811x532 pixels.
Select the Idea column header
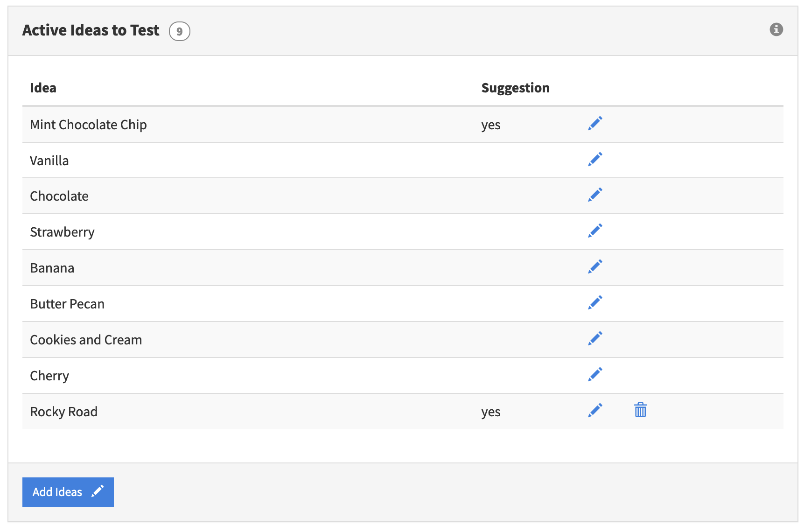point(43,88)
